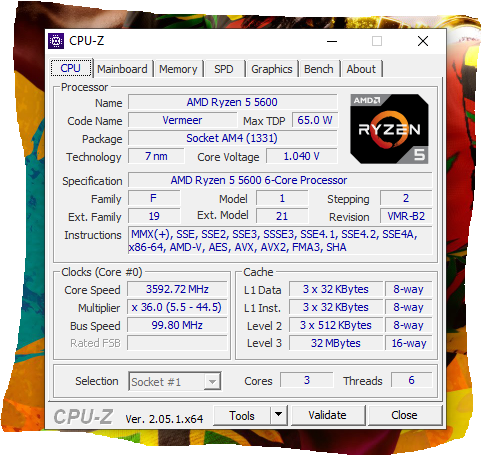This screenshot has width=482, height=456.
Task: Click the version text Ver. 2.05.1.x64
Action: click(164, 419)
